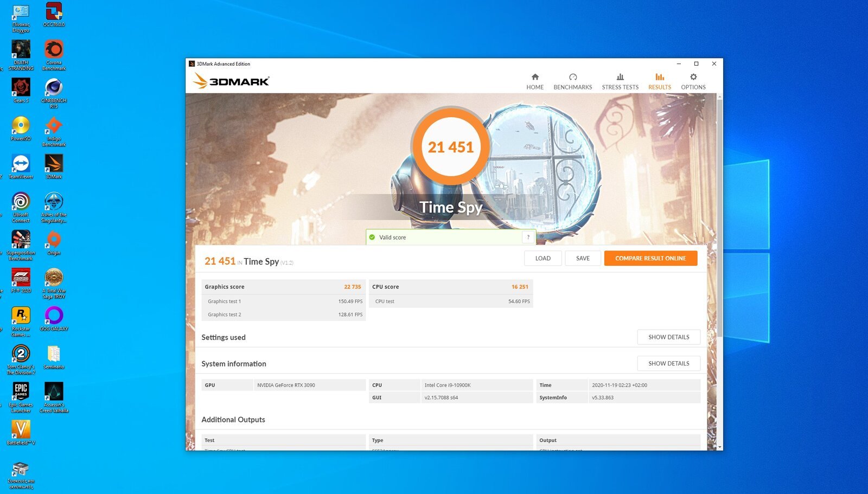
Task: Click Graphics test 1 row
Action: coord(284,301)
